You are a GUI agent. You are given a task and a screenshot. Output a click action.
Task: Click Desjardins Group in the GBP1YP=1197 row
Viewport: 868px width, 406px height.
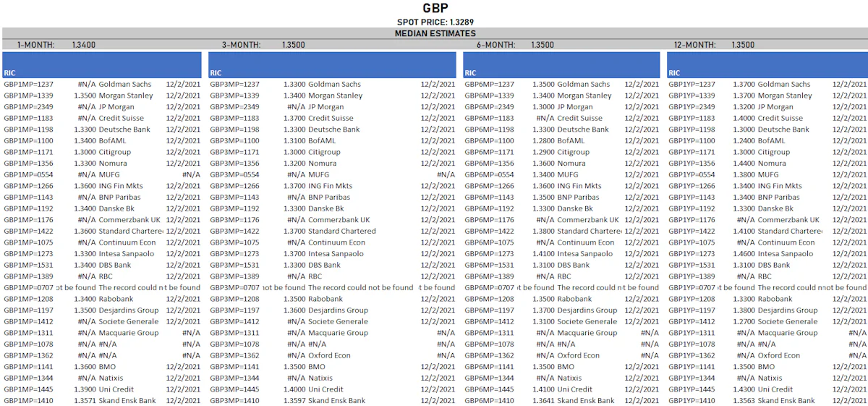click(x=788, y=310)
